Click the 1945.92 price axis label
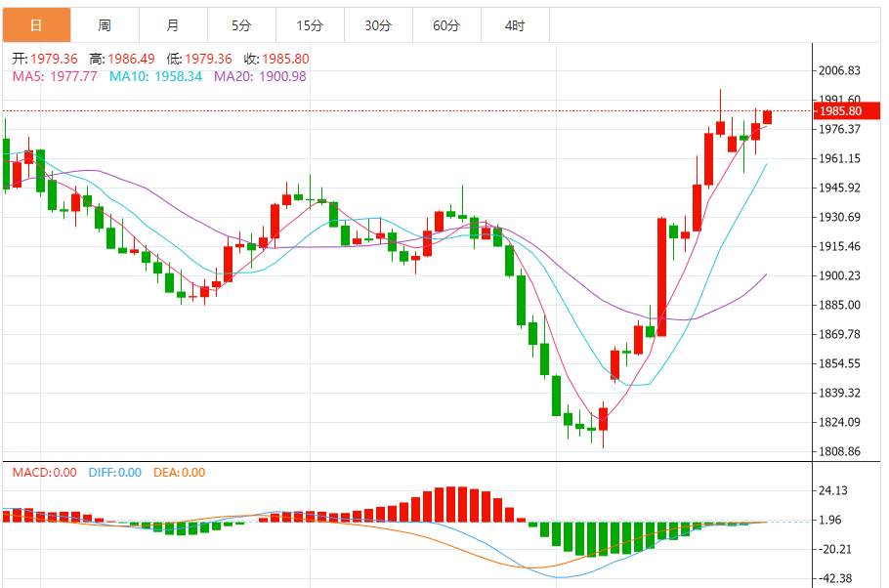This screenshot has height=588, width=889. point(840,188)
